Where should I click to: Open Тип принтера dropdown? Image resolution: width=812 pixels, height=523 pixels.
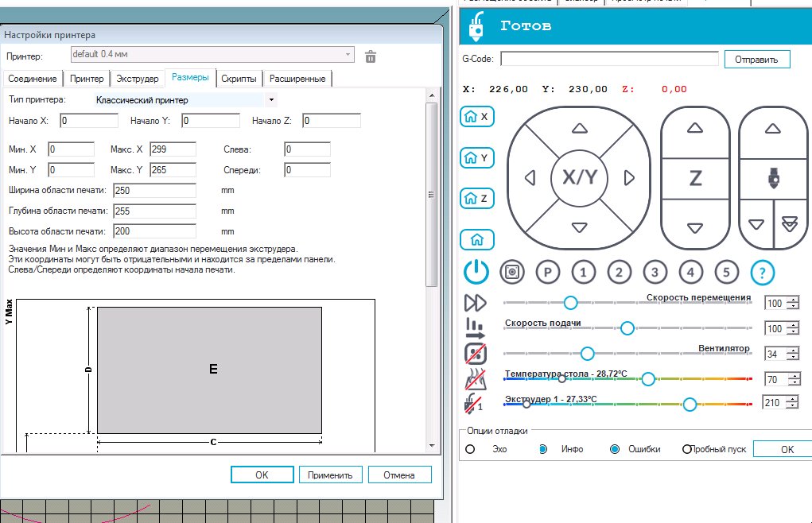[x=271, y=100]
